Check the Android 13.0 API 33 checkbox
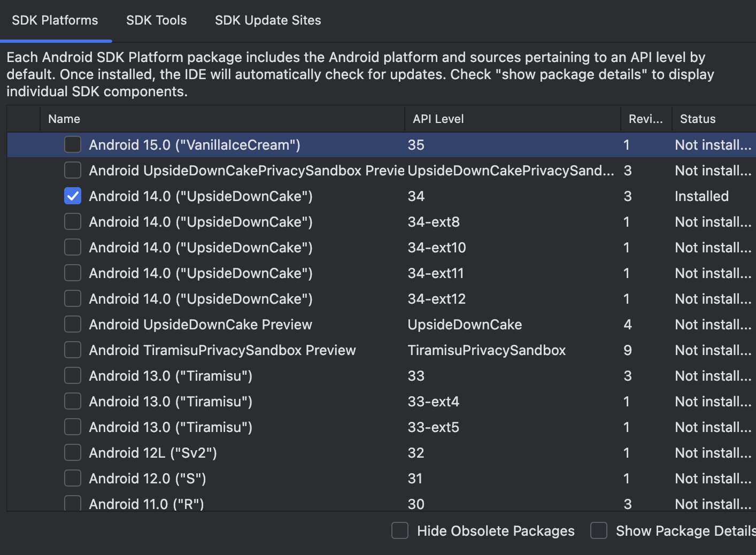The image size is (756, 555). click(73, 375)
